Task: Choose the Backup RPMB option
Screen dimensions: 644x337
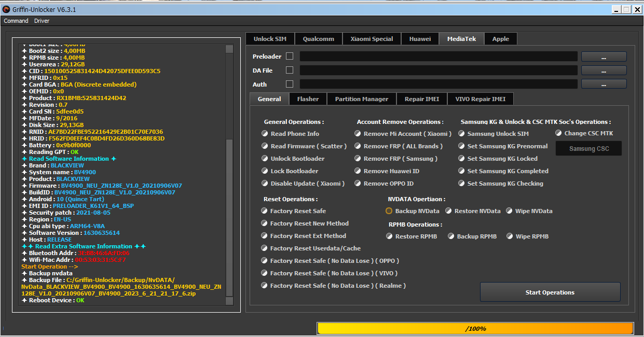Action: click(x=472, y=236)
